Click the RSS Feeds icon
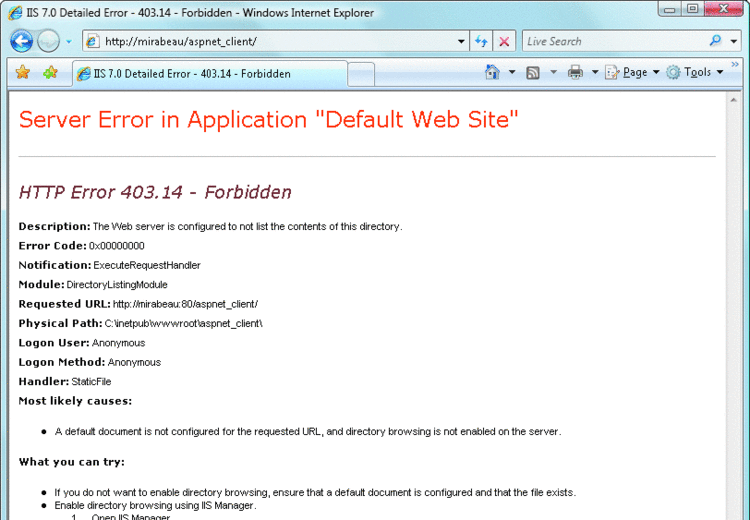Screen dimensions: 750x520 coord(533,73)
